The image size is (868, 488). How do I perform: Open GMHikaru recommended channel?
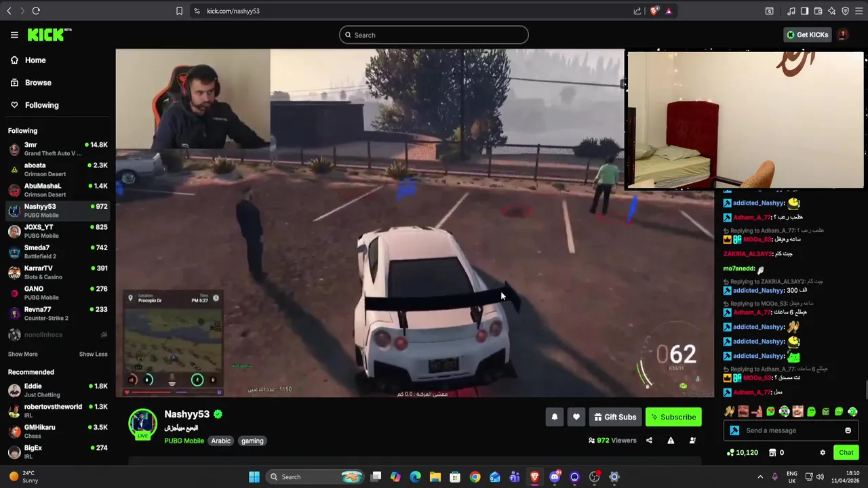(58, 432)
